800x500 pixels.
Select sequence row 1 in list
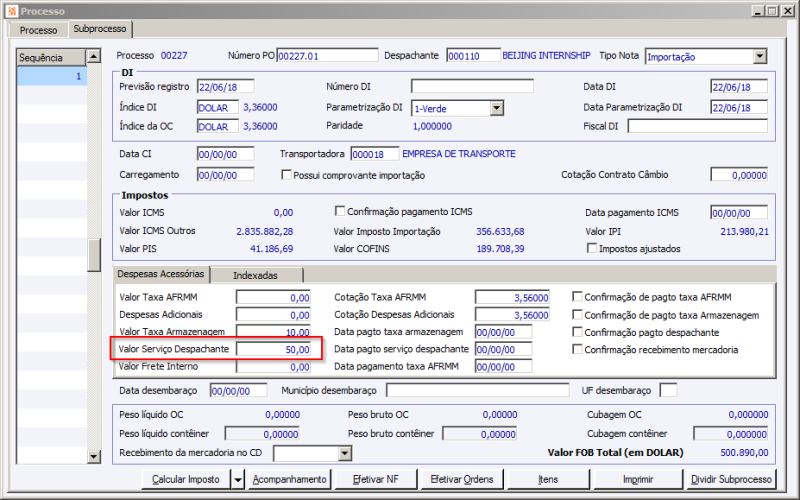tap(50, 76)
